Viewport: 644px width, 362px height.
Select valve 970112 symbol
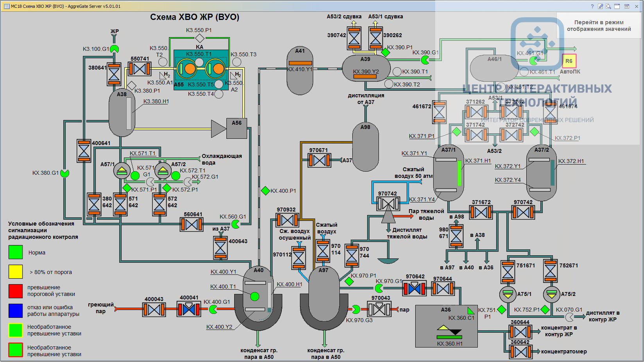[299, 258]
